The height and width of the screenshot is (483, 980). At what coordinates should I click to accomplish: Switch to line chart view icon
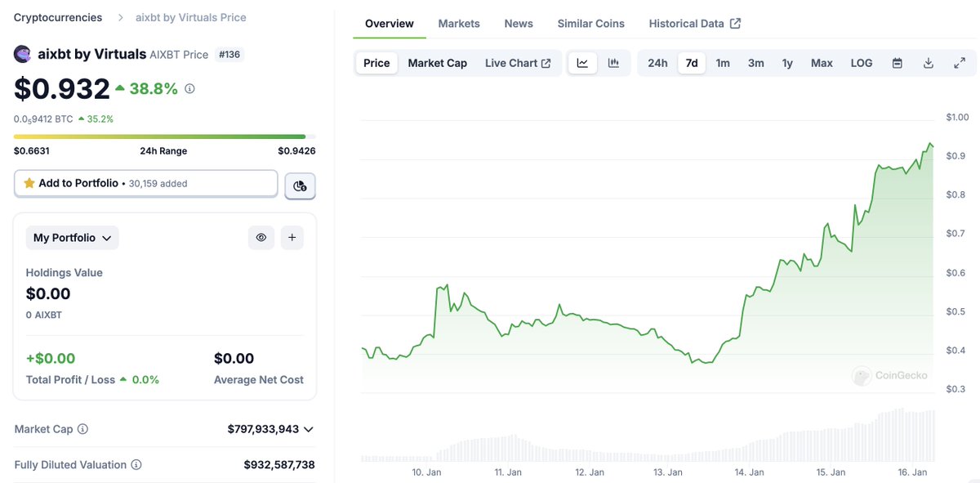582,63
